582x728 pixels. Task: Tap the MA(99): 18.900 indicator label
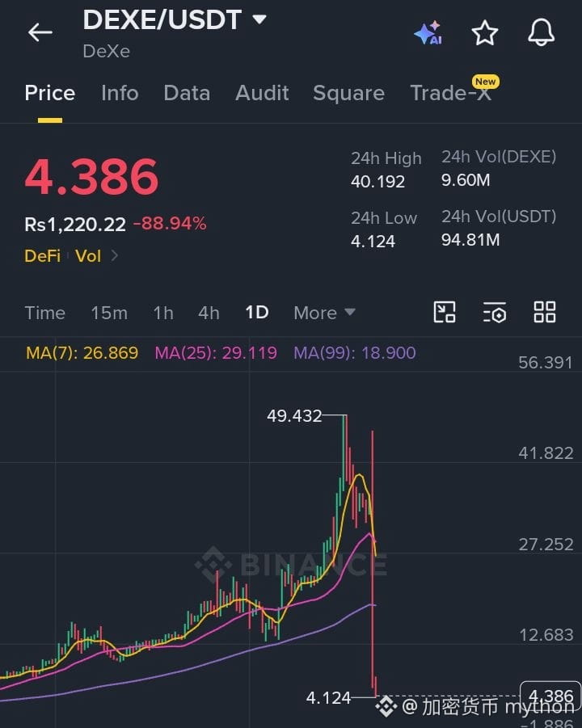(x=354, y=353)
